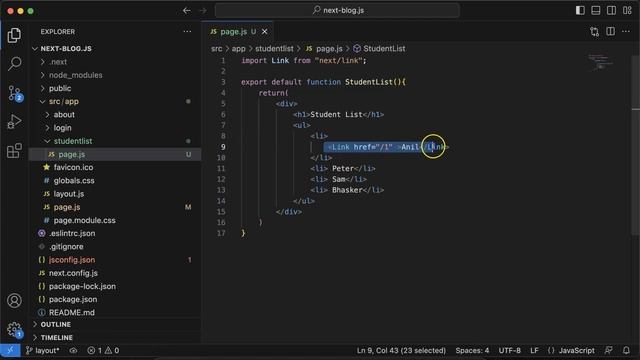The image size is (640, 360).
Task: Click the next-blog.js command center search
Action: point(338,10)
